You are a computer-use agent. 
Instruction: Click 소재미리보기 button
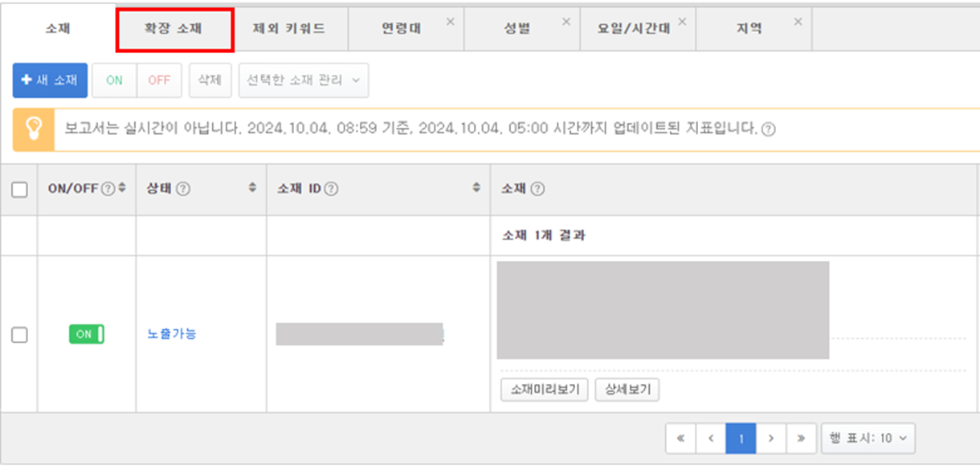(545, 390)
